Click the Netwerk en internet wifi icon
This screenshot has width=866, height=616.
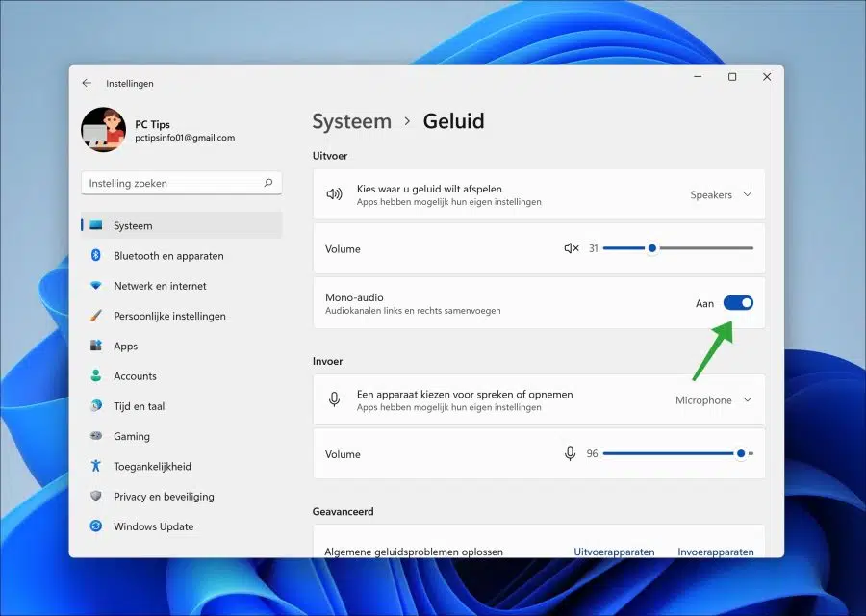point(96,286)
